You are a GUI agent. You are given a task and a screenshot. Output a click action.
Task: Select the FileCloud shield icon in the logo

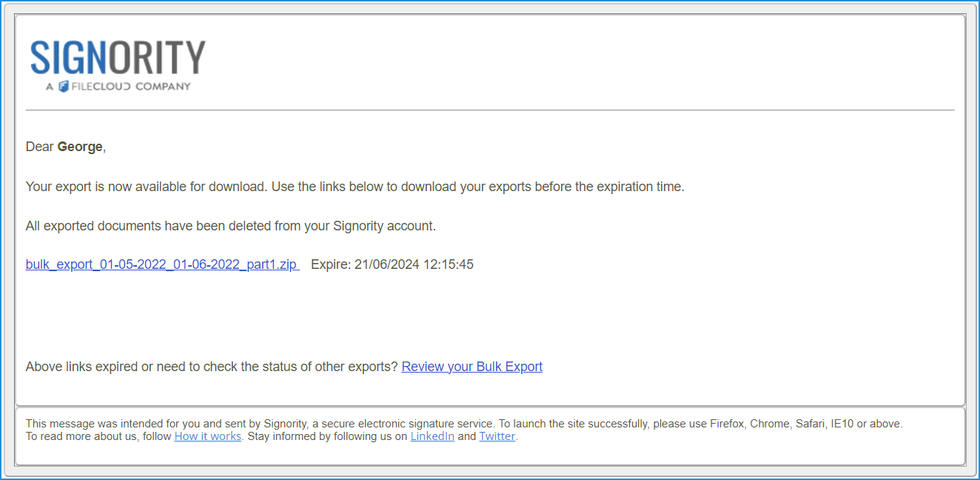pyautogui.click(x=62, y=84)
